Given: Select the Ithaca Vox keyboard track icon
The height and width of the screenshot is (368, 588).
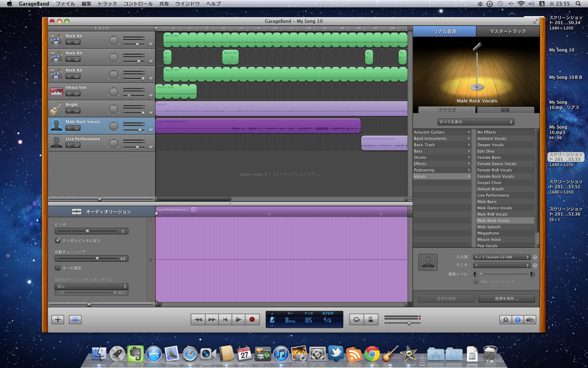Looking at the screenshot, I should (56, 91).
